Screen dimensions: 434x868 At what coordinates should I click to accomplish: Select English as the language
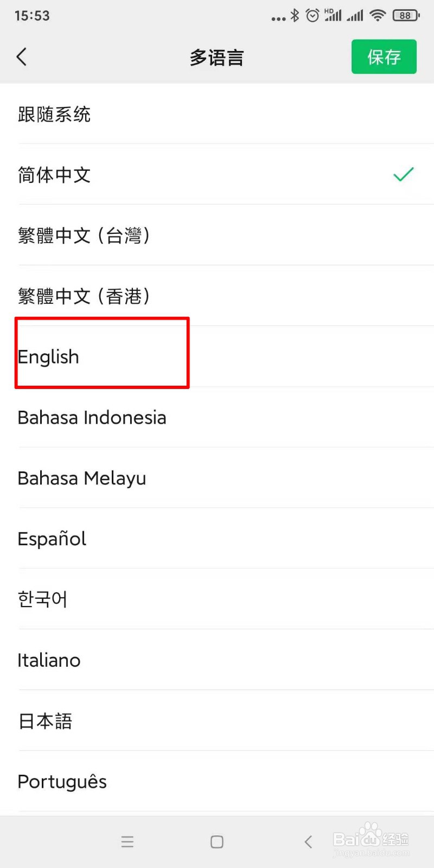pos(217,357)
